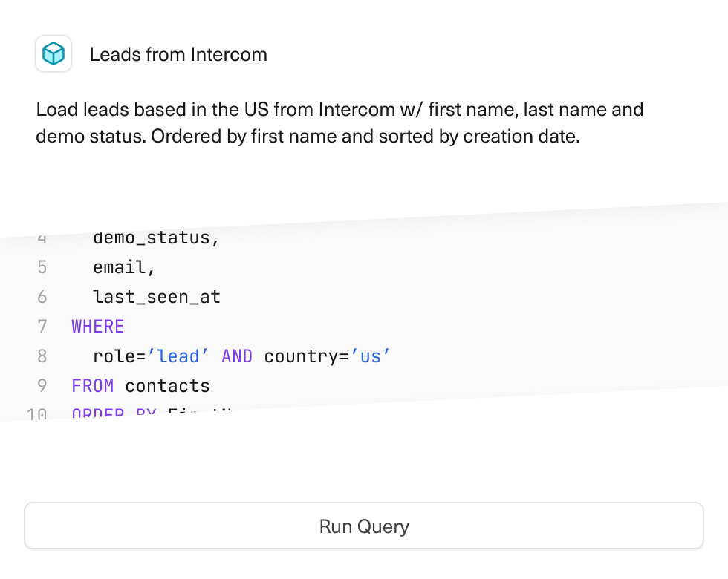Click the role= text in editor

click(x=119, y=356)
